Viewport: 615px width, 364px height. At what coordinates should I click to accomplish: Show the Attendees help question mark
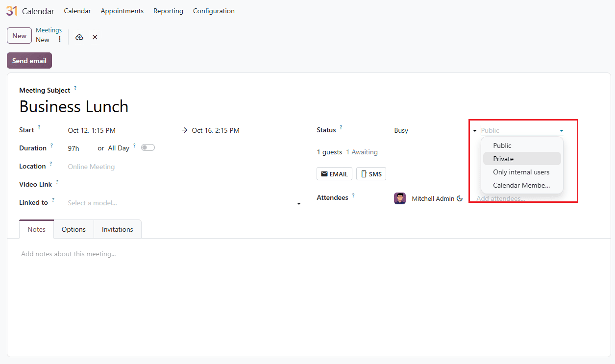[x=353, y=195]
